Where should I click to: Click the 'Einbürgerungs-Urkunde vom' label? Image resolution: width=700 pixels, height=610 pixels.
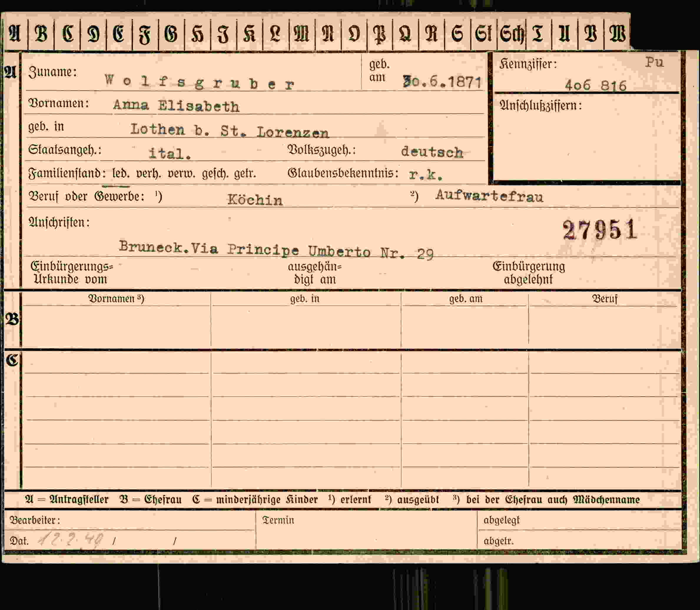click(72, 273)
